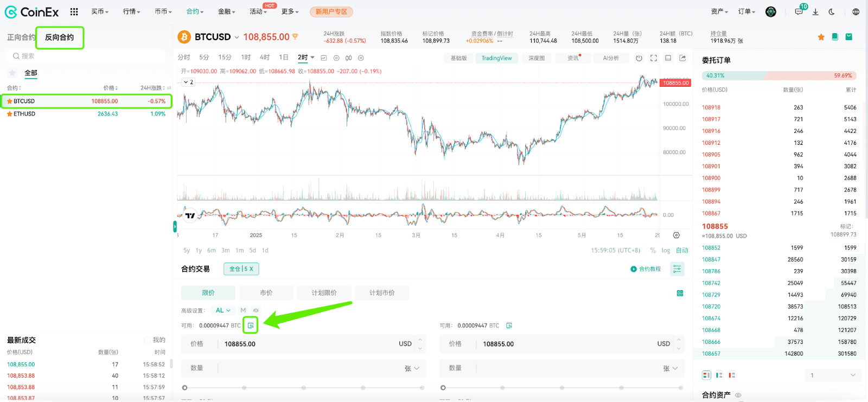This screenshot has width=868, height=402.
Task: Click the orange favorite star beside 持仓量
Action: tap(821, 37)
